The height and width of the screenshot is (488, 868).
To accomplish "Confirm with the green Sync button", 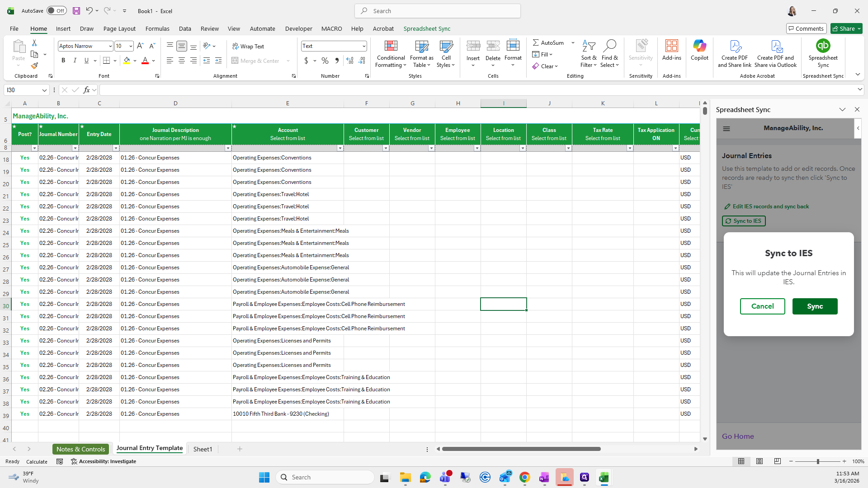I will point(815,306).
